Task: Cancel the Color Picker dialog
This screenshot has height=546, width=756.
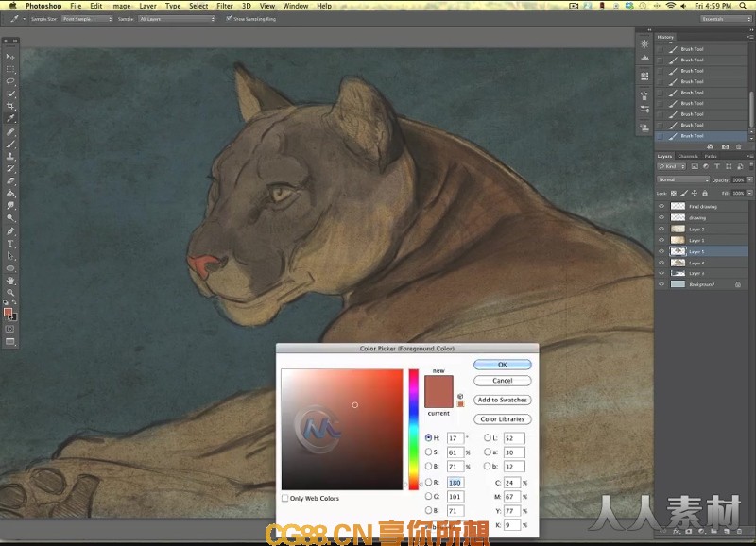Action: click(503, 381)
